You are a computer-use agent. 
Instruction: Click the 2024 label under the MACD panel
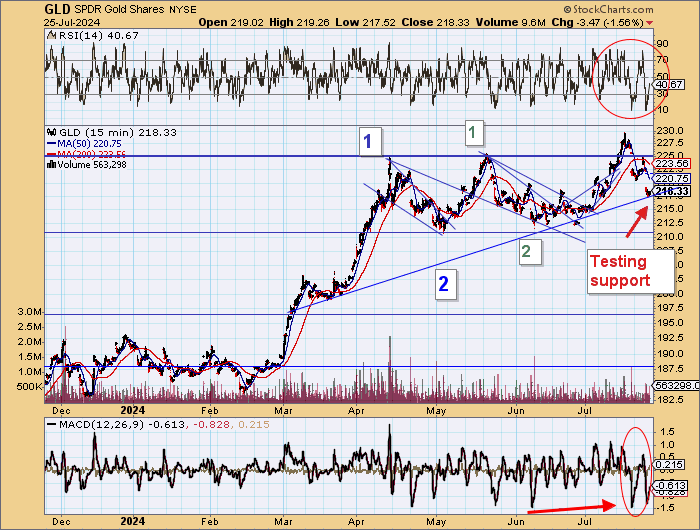[x=133, y=521]
